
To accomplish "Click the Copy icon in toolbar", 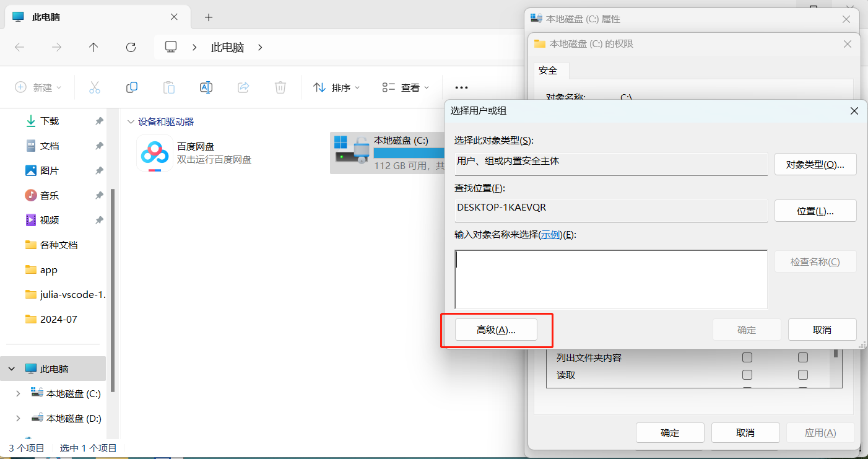I will 131,87.
